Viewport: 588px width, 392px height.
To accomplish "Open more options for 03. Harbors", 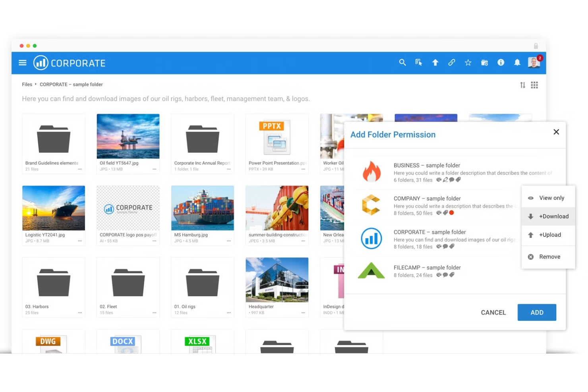I will pyautogui.click(x=80, y=313).
